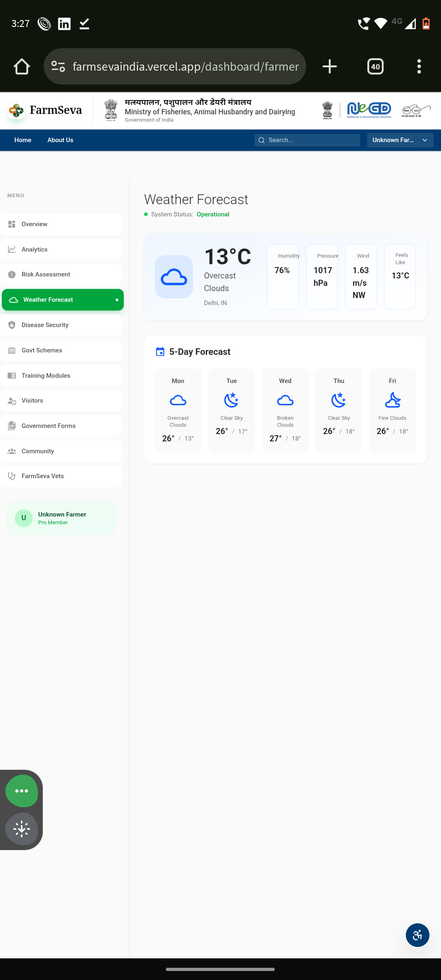The height and width of the screenshot is (980, 441).
Task: Open FarmSeva Vets sidebar item
Action: 61,476
